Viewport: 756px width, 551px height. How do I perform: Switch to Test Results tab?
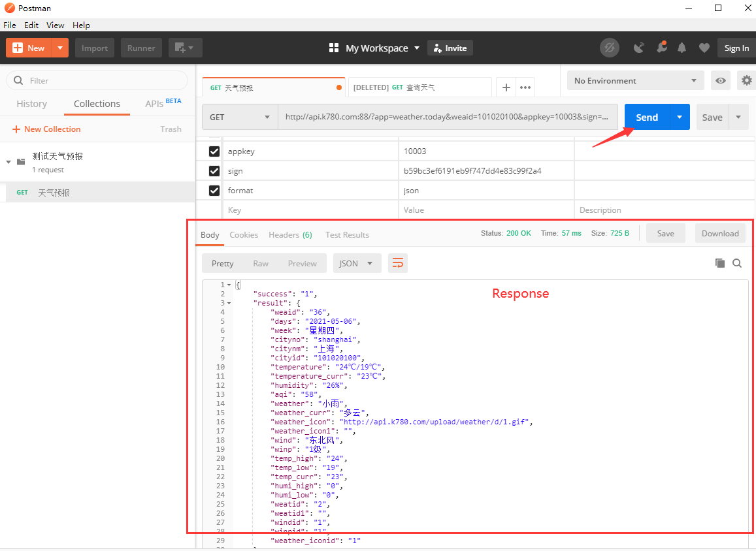pos(347,234)
